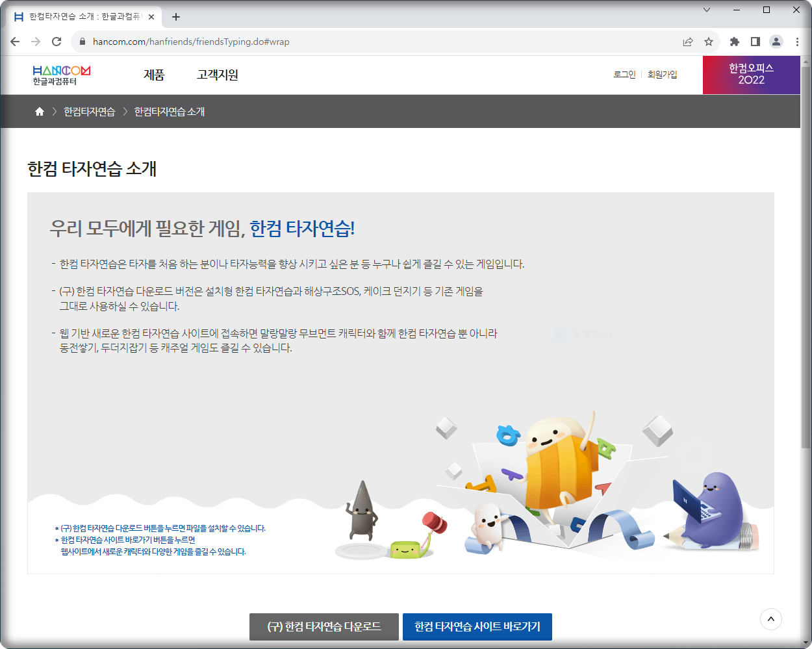The width and height of the screenshot is (812, 649).
Task: Select the 한컴타자연습 소개 browser tab
Action: pos(84,17)
